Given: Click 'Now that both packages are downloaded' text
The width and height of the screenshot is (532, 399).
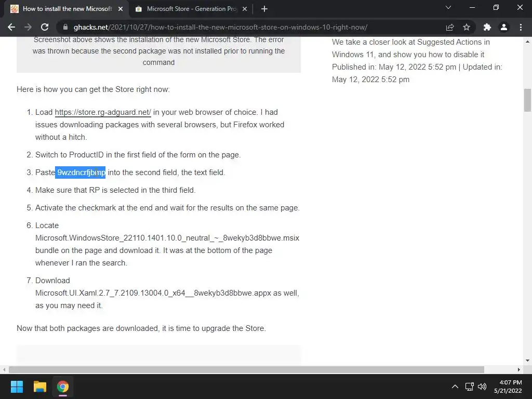Looking at the screenshot, I should pos(141,328).
